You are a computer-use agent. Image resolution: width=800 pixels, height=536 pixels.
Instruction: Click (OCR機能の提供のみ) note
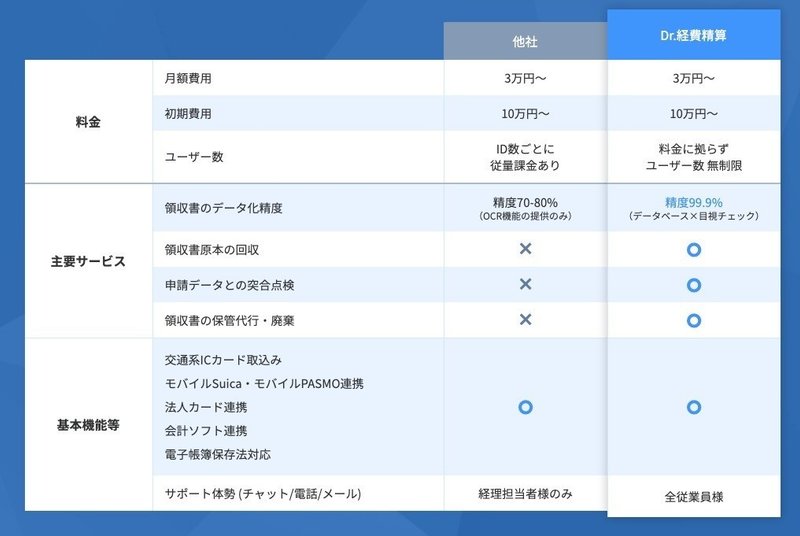[x=525, y=216]
